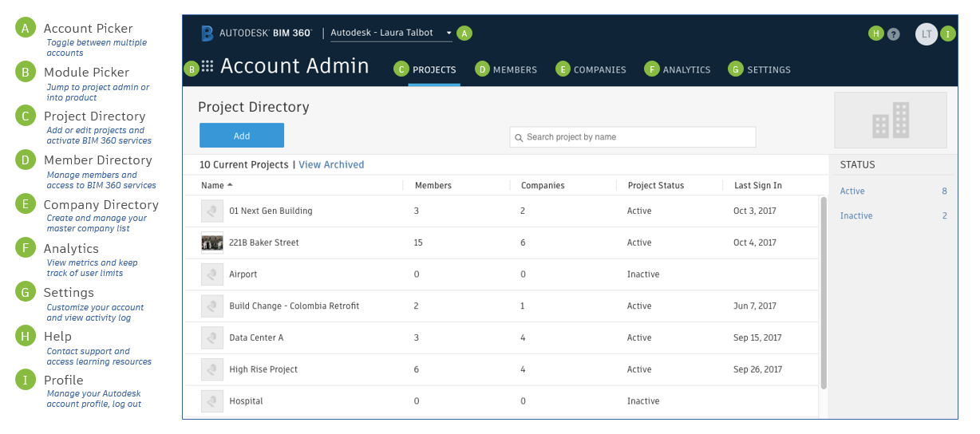
Task: Open project 221B Baker Street
Action: [264, 243]
